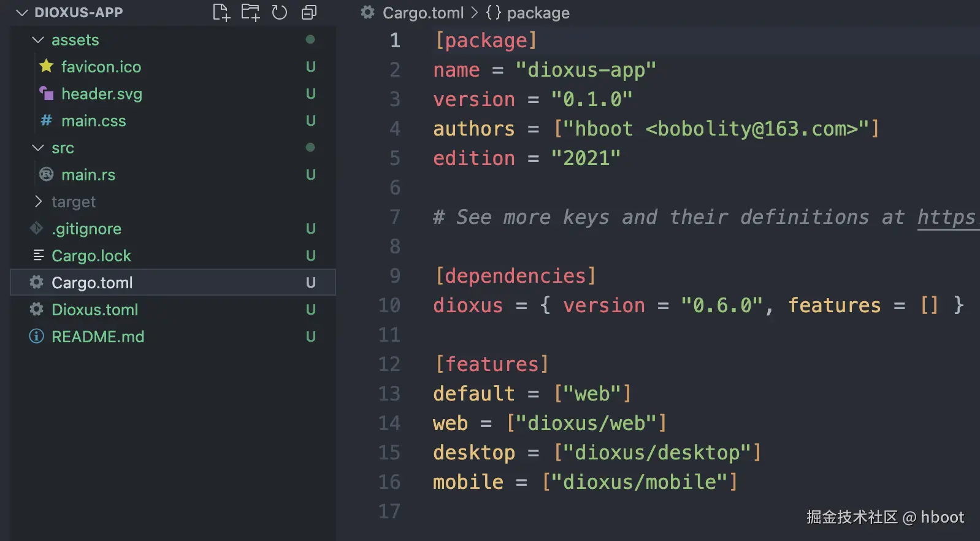Select the assets folder name
The width and height of the screenshot is (980, 541).
tap(75, 40)
